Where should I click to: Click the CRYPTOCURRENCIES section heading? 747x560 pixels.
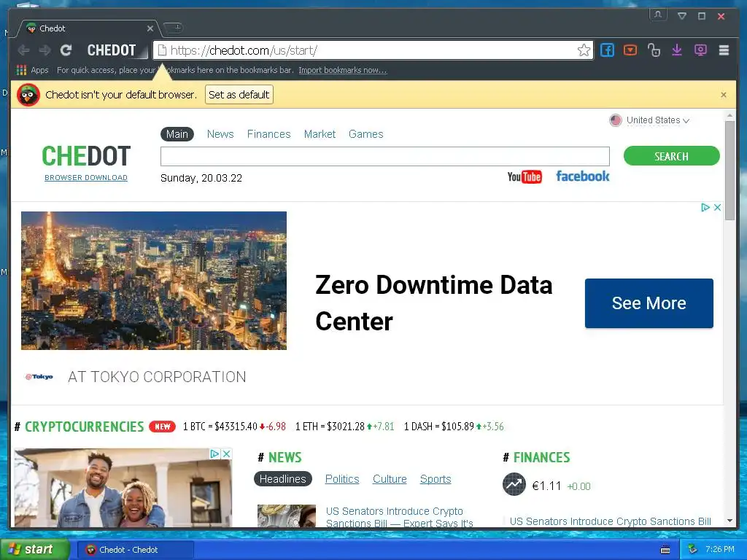pyautogui.click(x=84, y=427)
